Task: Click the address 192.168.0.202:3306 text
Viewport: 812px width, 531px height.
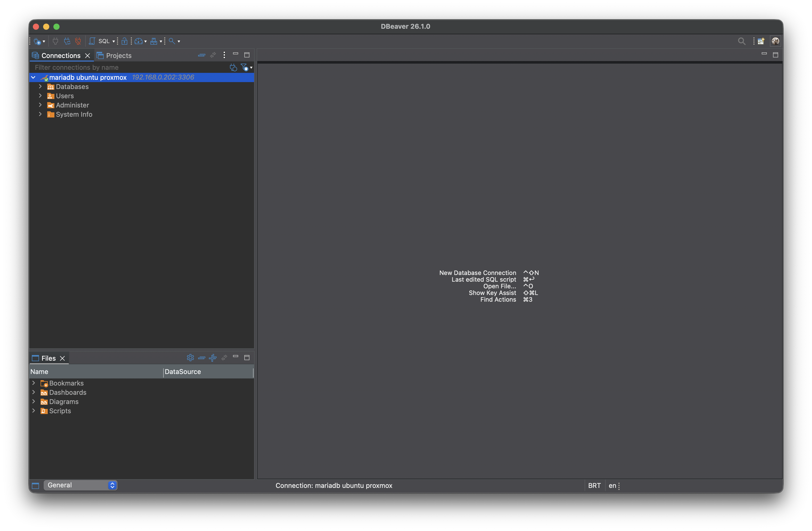Action: point(163,77)
